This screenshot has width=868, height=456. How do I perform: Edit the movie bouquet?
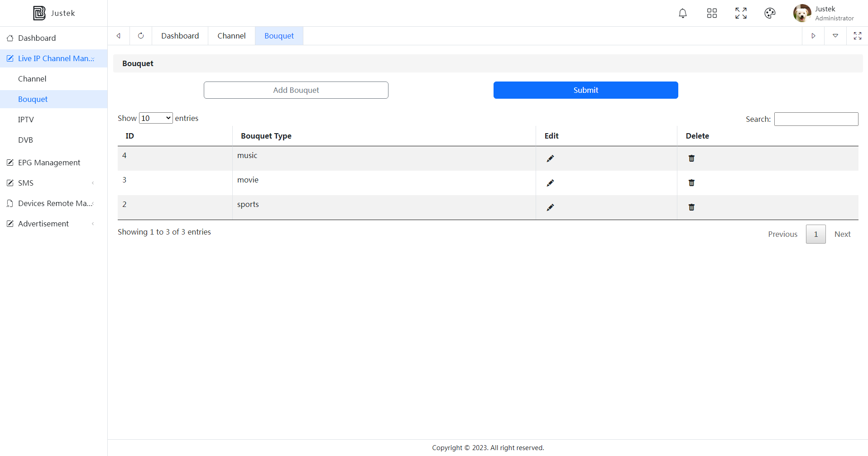(x=550, y=183)
